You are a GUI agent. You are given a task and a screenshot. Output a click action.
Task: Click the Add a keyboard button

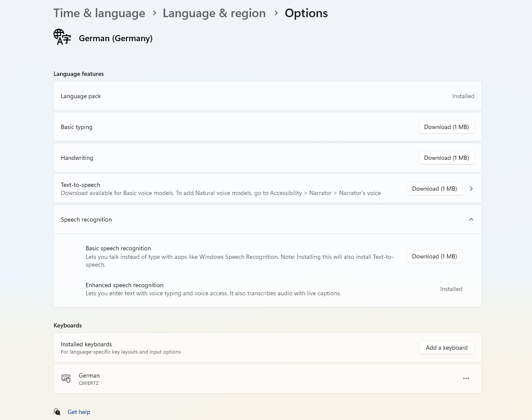pyautogui.click(x=446, y=348)
